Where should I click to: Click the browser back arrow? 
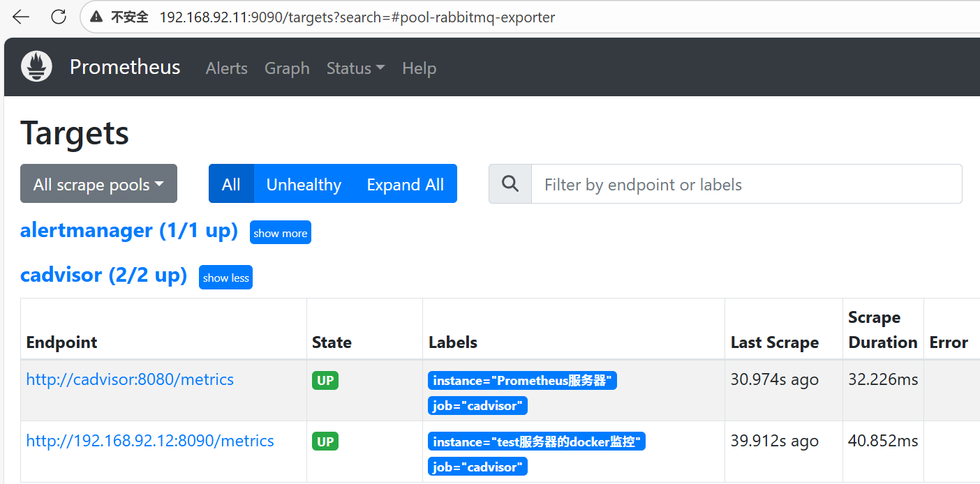pos(21,17)
